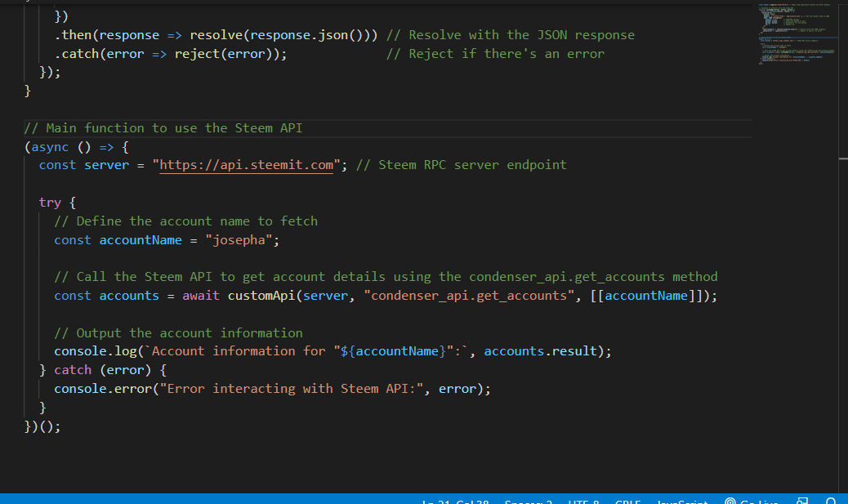Open notifications via the bell icon
This screenshot has width=848, height=504.
tap(831, 502)
